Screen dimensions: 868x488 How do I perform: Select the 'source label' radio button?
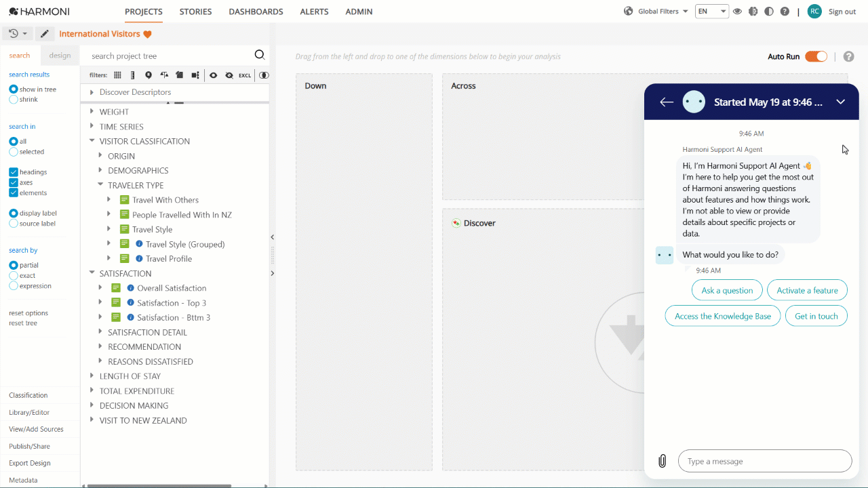click(x=14, y=224)
